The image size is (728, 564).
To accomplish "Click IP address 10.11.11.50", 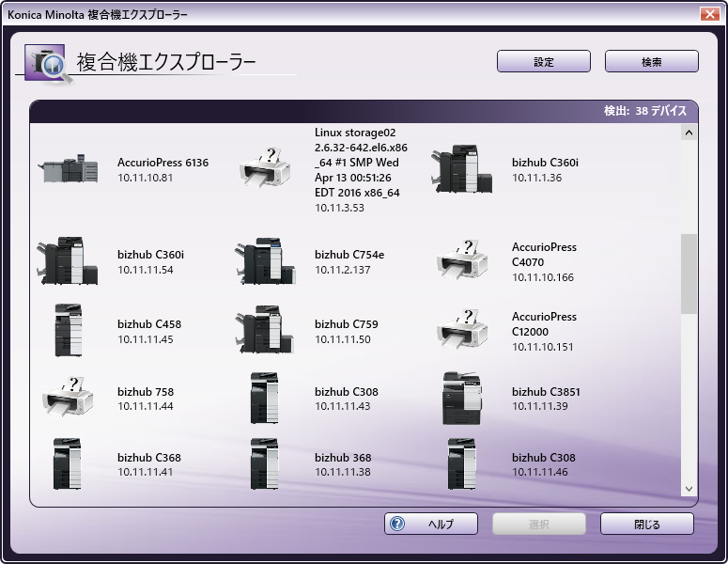I will 342,339.
